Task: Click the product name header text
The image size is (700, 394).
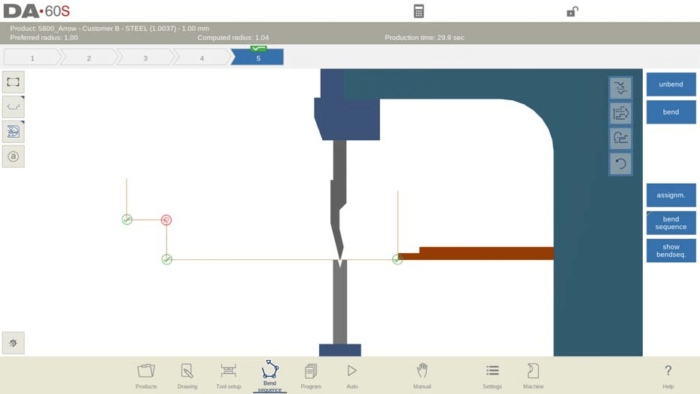Action: click(x=109, y=28)
